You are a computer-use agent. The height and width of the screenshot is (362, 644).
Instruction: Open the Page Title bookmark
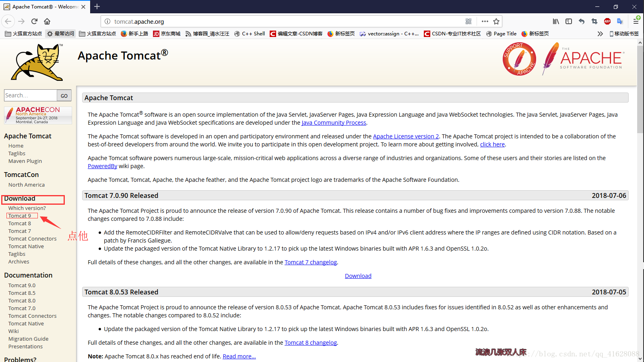(x=501, y=34)
